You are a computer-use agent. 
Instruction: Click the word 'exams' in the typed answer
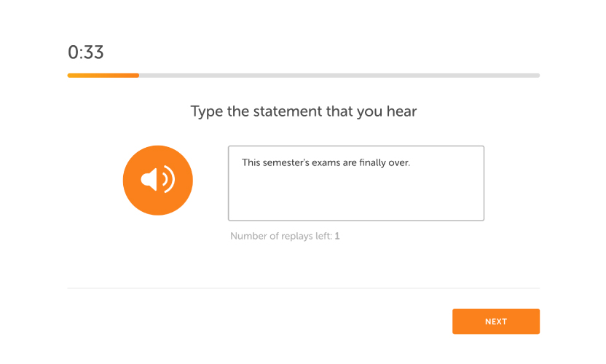[x=326, y=162]
